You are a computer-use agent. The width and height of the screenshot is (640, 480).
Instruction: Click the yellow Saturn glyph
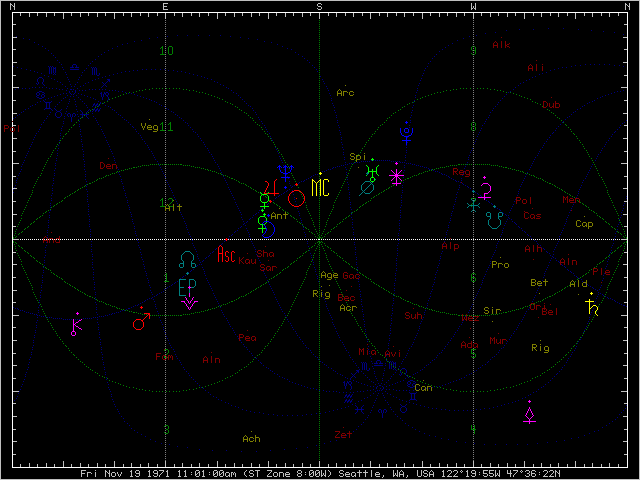592,307
